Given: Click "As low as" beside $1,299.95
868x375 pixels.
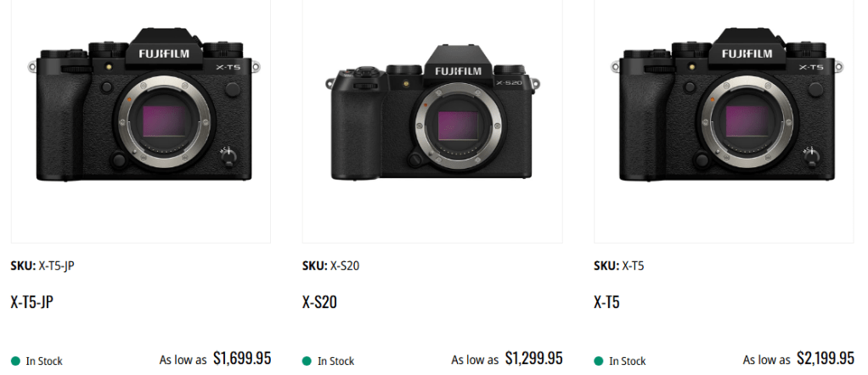Looking at the screenshot, I should click(475, 360).
